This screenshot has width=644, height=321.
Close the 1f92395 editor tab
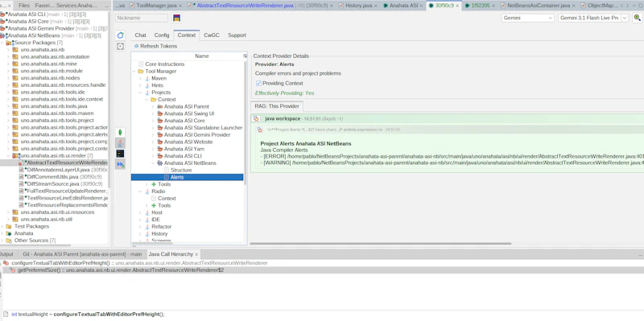(x=493, y=6)
